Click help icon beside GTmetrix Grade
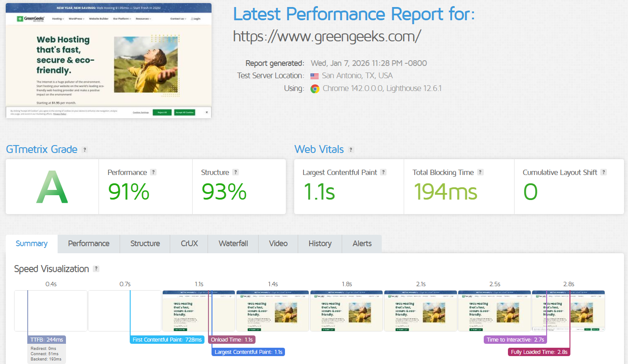The width and height of the screenshot is (628, 364). point(85,150)
